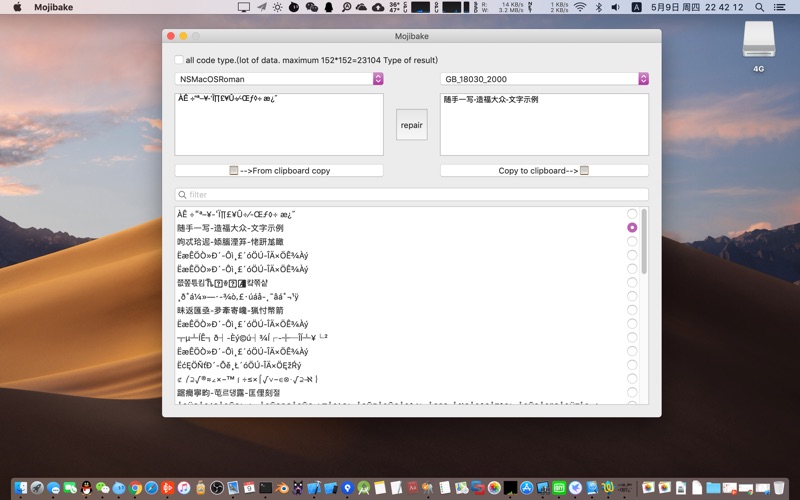
Task: Select radio for row 昫忒珨迡-婖腦湮笲-恅趼尨瞰
Action: coord(632,241)
